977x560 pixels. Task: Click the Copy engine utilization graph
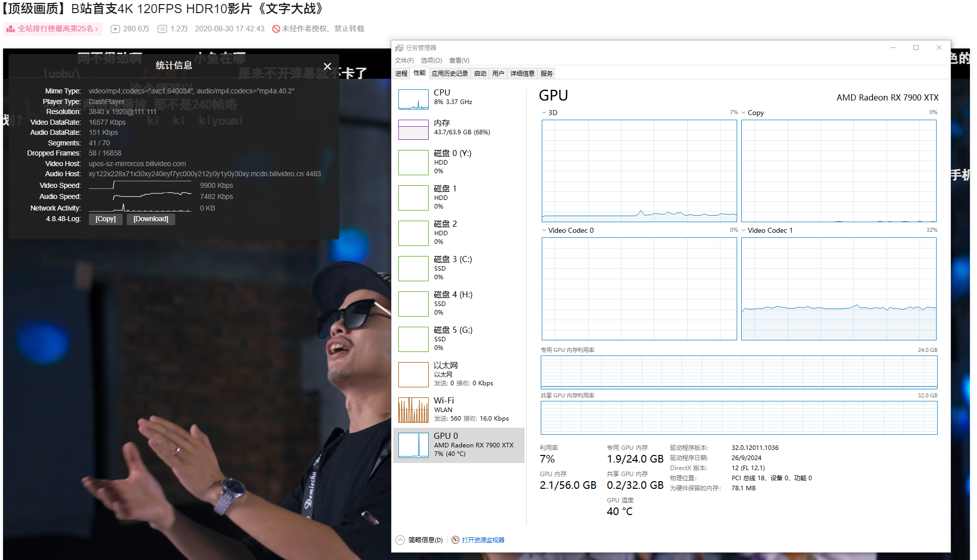tap(839, 171)
